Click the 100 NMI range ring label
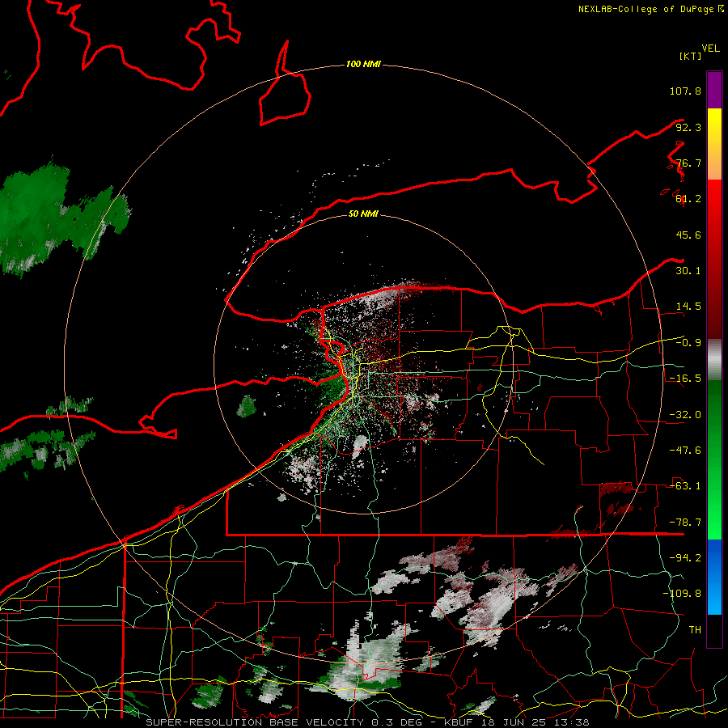The height and width of the screenshot is (728, 728). [x=363, y=64]
